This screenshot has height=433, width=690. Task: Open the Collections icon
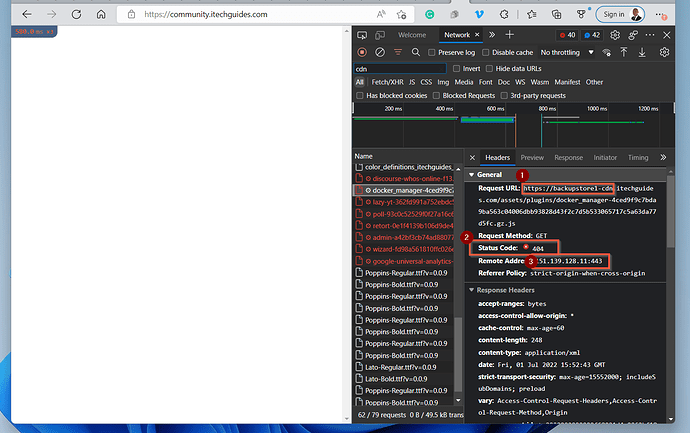pyautogui.click(x=557, y=15)
